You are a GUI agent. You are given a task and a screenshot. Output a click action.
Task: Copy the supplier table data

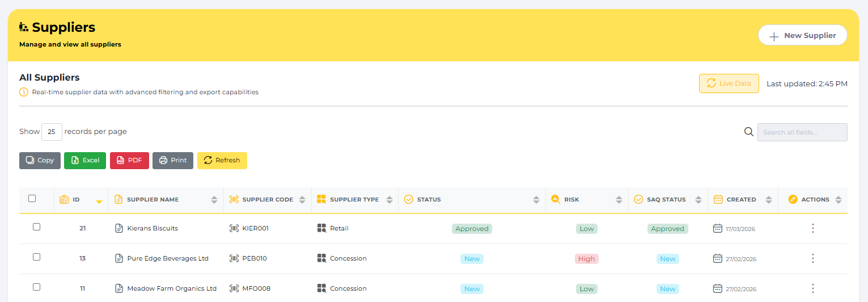pyautogui.click(x=40, y=160)
